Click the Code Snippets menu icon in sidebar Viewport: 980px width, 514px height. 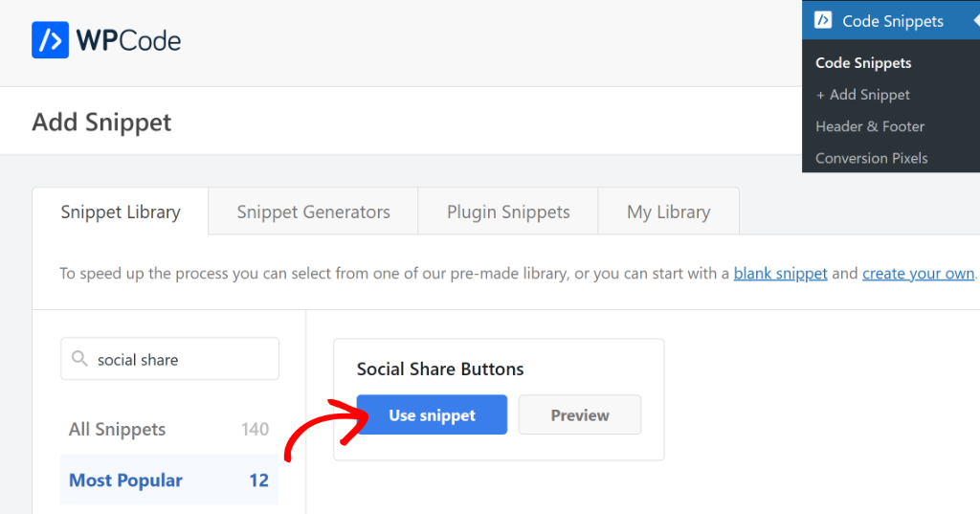click(823, 20)
